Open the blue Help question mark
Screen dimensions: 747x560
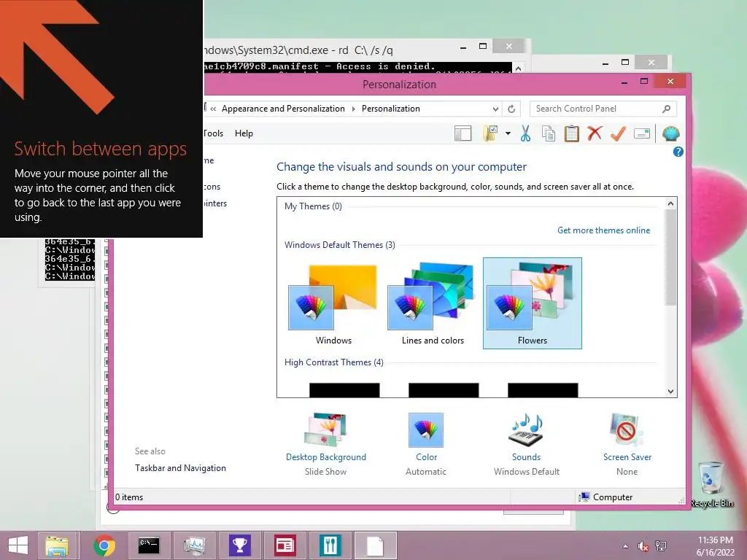(x=678, y=152)
